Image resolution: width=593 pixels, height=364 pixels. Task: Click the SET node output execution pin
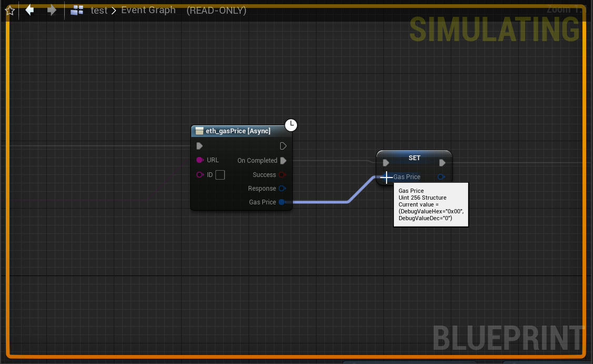click(442, 163)
